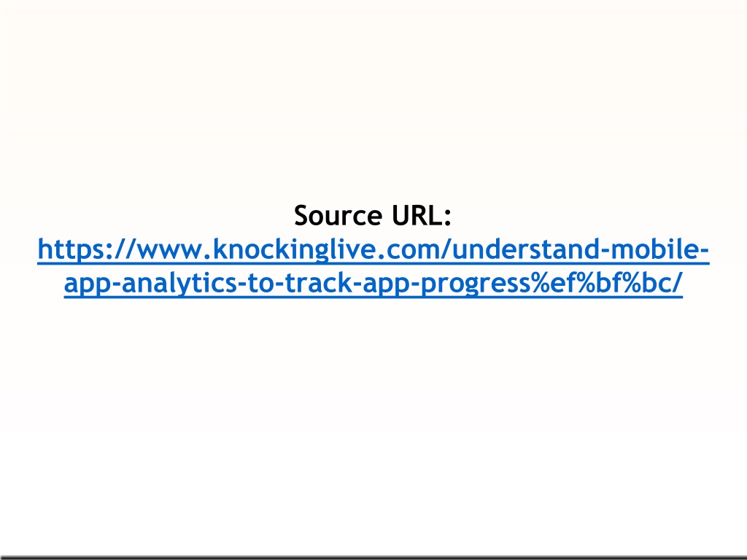Click the dark bar along the slide bottom
Image resolution: width=747 pixels, height=560 pixels.
(373, 557)
